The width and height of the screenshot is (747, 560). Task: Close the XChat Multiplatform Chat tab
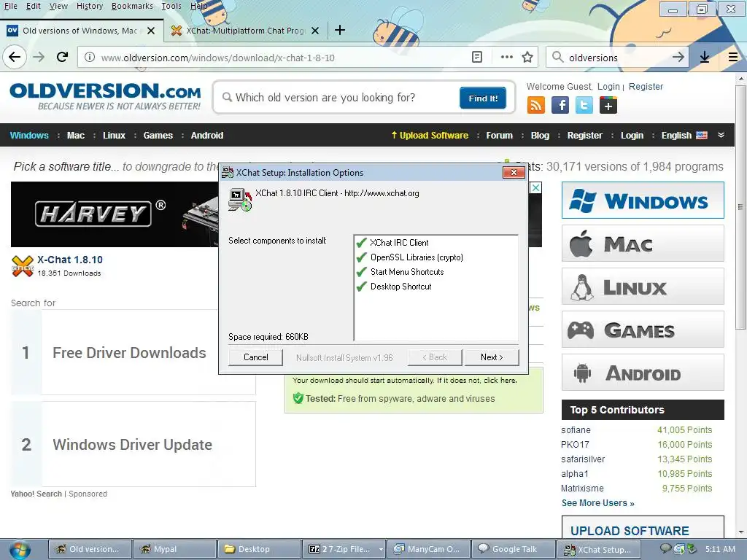click(315, 31)
